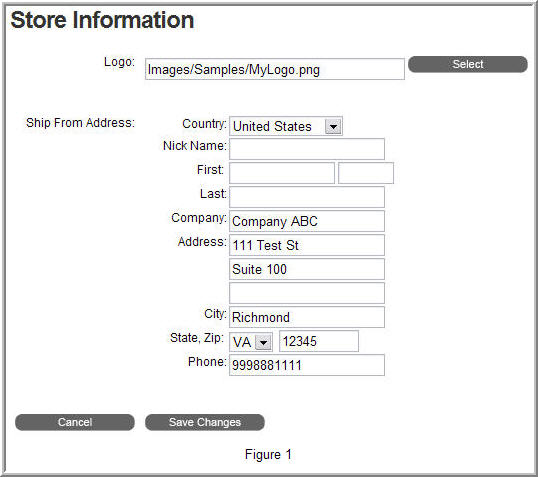538x477 pixels.
Task: Click the Select logo button
Action: click(468, 64)
